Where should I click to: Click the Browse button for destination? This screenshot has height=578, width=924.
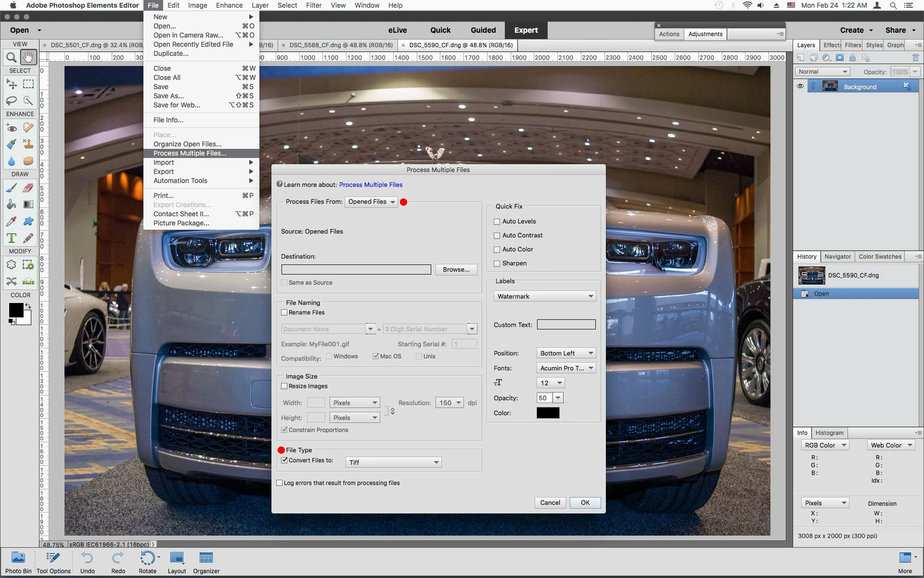coord(456,270)
